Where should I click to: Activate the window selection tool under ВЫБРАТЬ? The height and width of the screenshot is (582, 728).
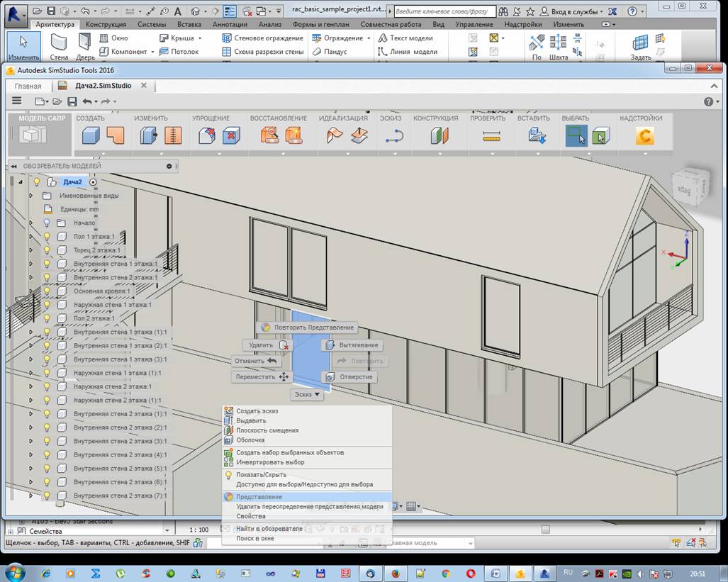pos(576,136)
